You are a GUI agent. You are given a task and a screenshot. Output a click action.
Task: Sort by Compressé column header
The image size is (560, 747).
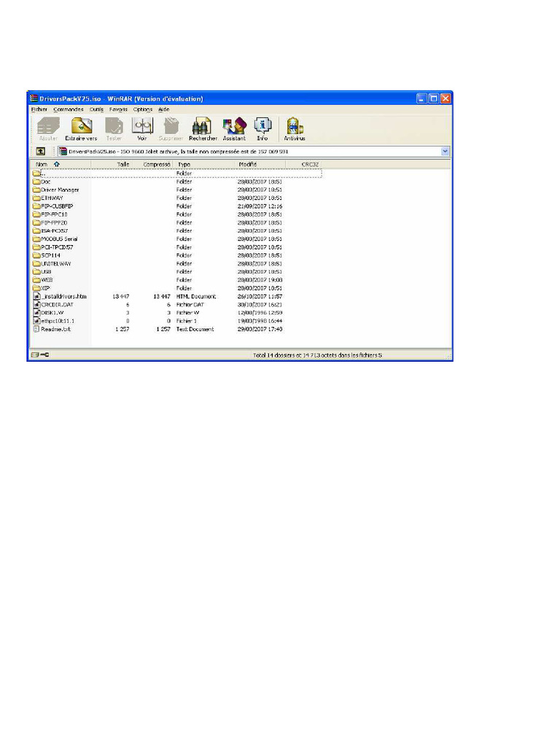click(x=152, y=164)
